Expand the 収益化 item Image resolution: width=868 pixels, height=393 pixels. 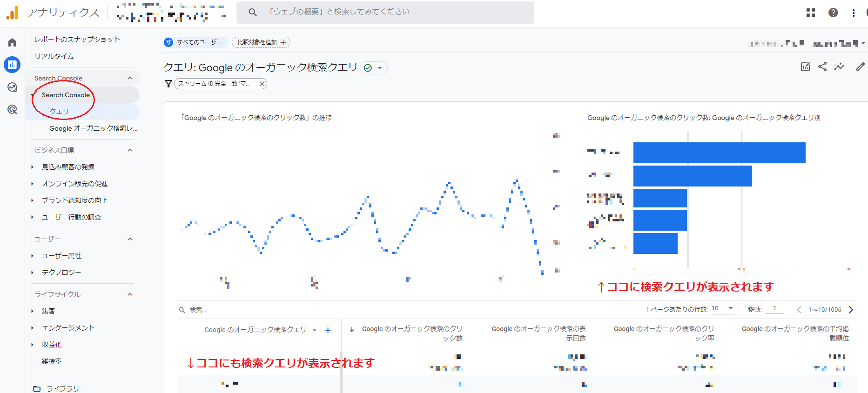pyautogui.click(x=32, y=345)
